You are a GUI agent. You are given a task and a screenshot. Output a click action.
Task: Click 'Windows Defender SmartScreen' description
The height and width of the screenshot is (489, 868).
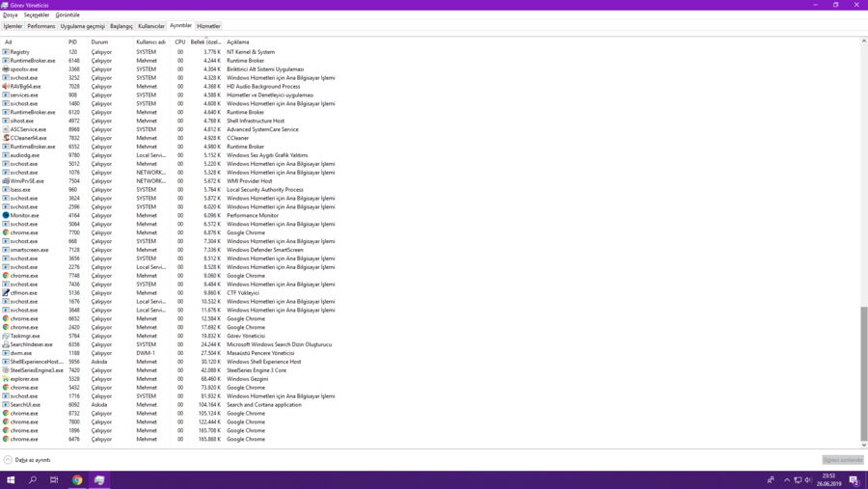[x=264, y=250]
